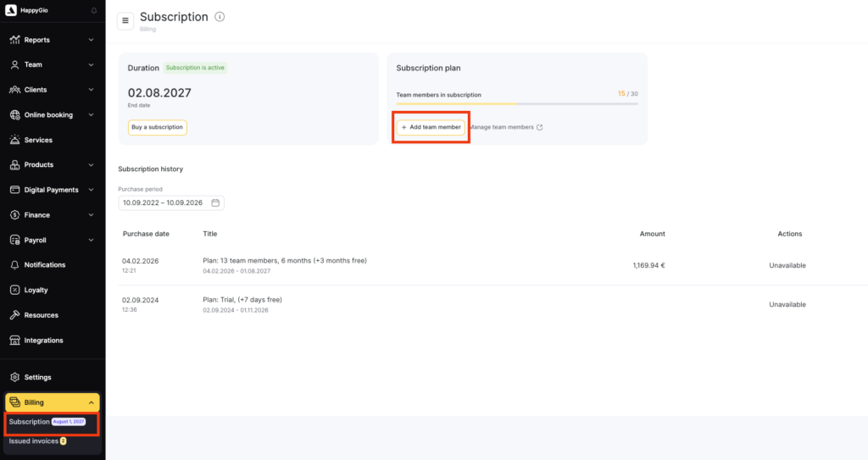Open the hamburger menu next to Subscription
The height and width of the screenshot is (460, 868).
125,21
